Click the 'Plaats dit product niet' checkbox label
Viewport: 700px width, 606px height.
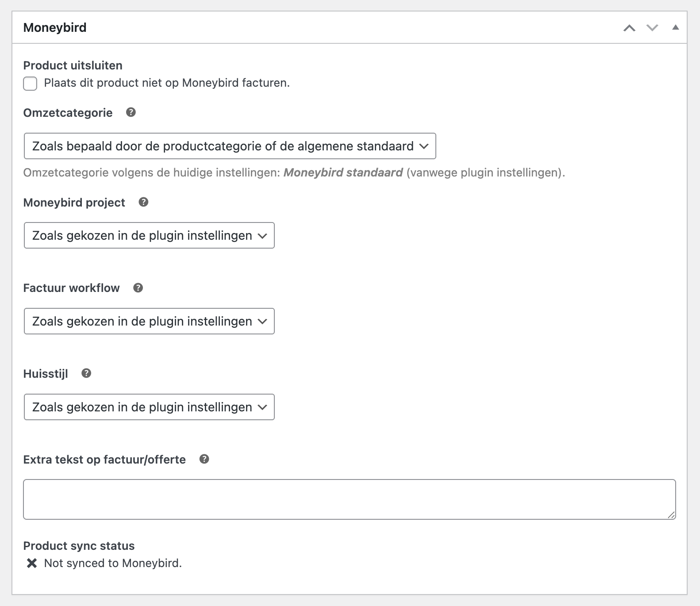(x=167, y=83)
